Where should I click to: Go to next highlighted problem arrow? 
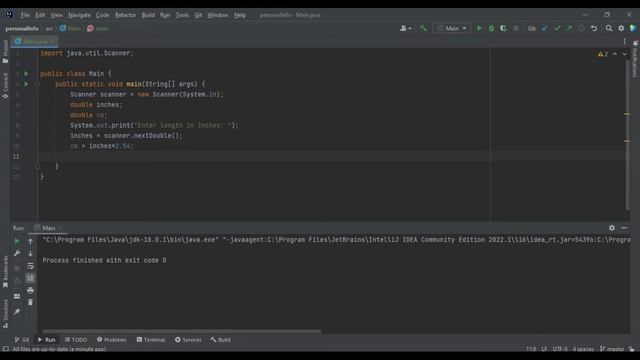[x=624, y=54]
